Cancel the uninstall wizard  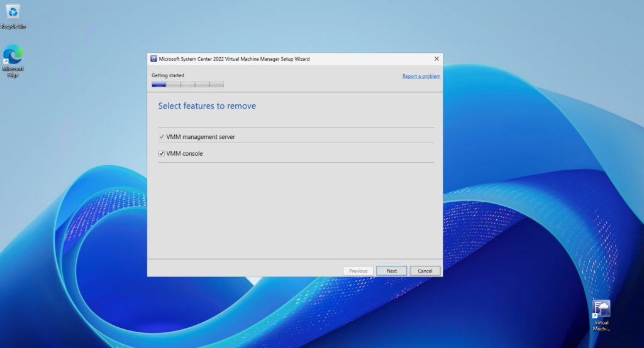coord(425,271)
